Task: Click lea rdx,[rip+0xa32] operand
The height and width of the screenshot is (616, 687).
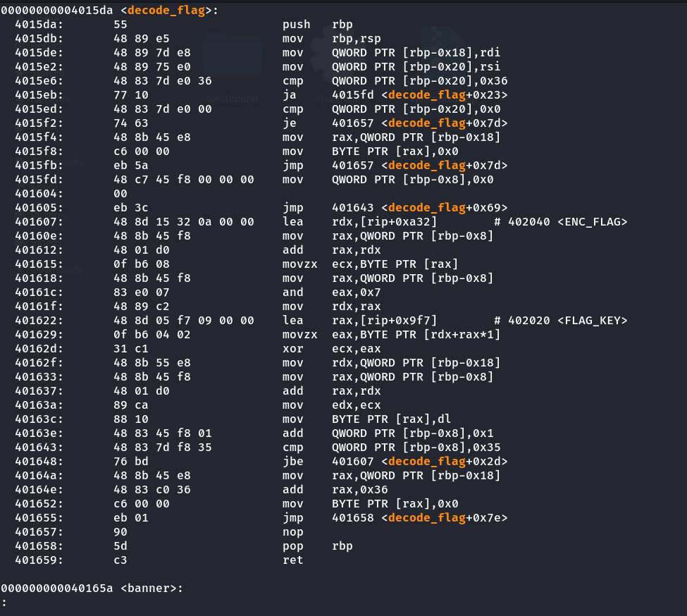Action: pyautogui.click(x=384, y=222)
